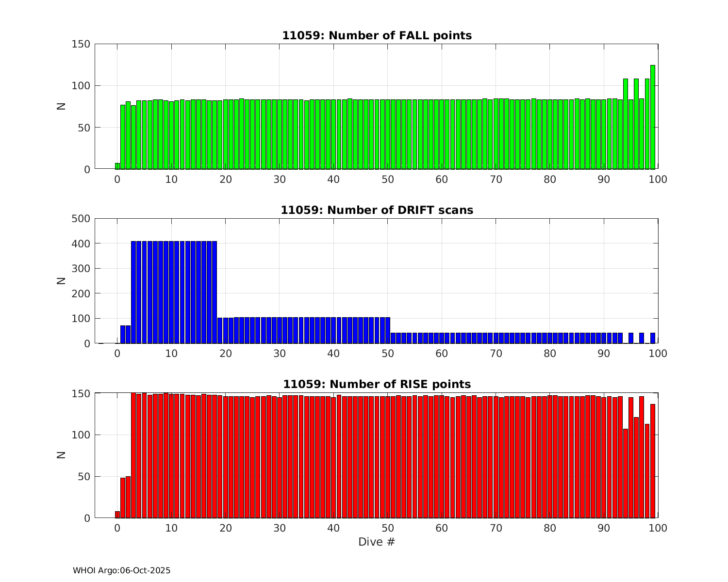Click the short green bar at dive 0

pyautogui.click(x=117, y=166)
